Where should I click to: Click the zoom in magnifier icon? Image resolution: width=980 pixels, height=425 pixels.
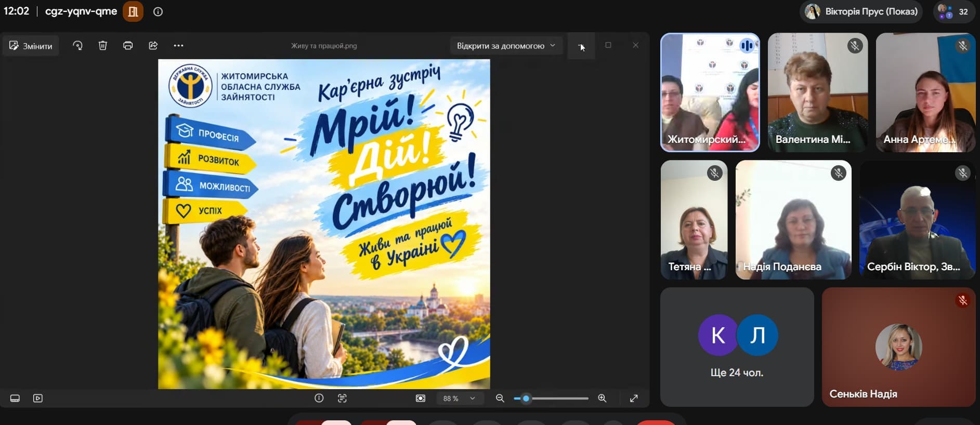point(602,398)
